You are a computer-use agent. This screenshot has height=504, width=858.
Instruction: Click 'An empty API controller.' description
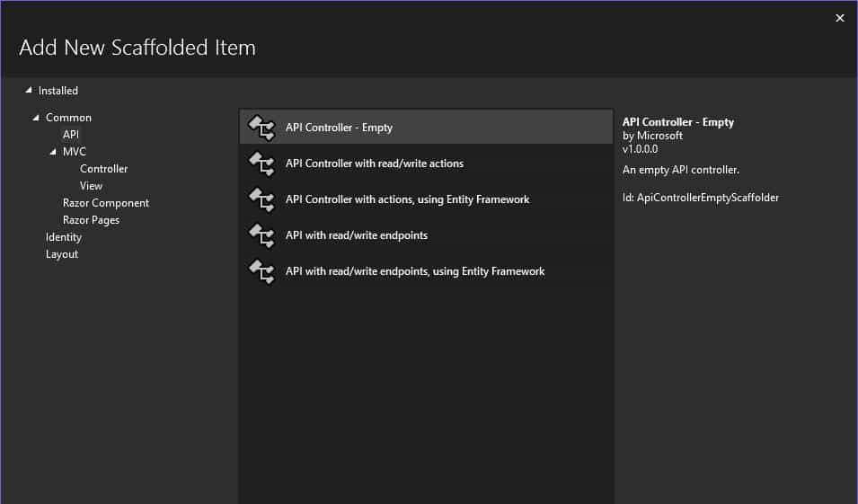click(x=681, y=170)
